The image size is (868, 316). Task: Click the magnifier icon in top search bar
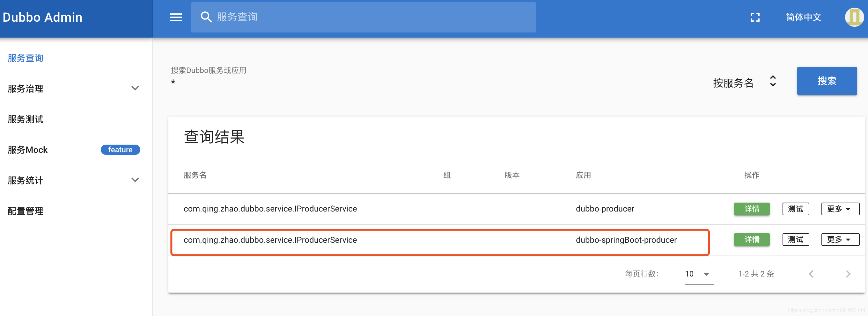[x=206, y=17]
